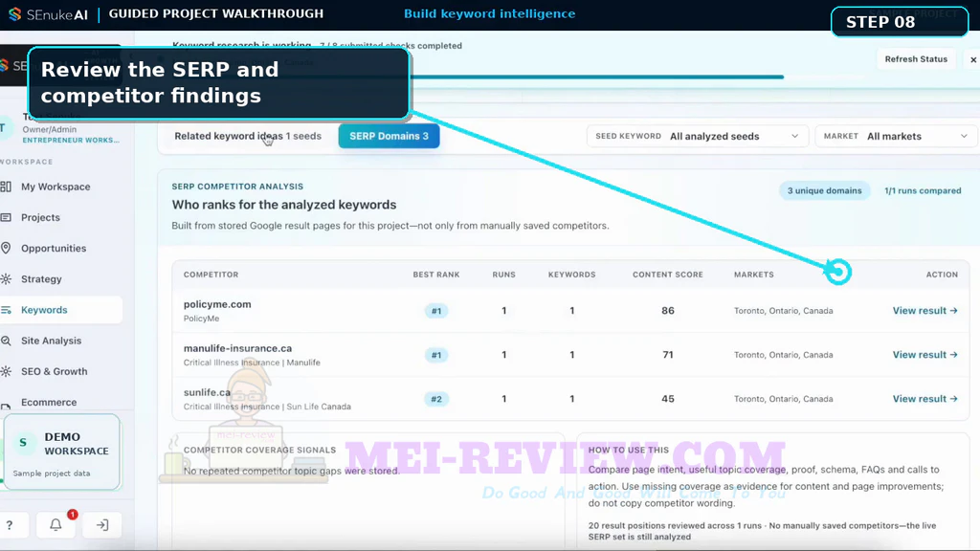Open My Workspace icon in sidebar
The width and height of the screenshot is (980, 551).
(x=6, y=187)
